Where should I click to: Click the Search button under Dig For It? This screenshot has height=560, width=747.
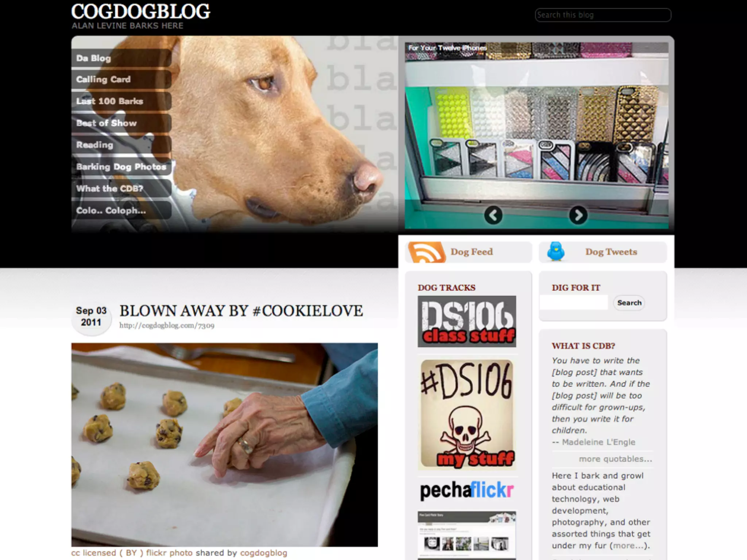[x=629, y=303]
